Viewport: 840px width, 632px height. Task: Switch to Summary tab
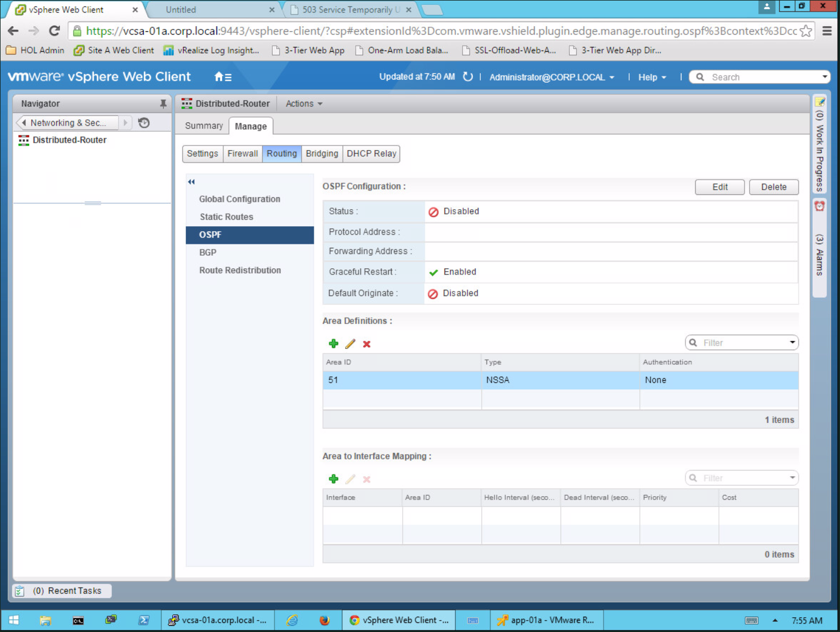204,126
